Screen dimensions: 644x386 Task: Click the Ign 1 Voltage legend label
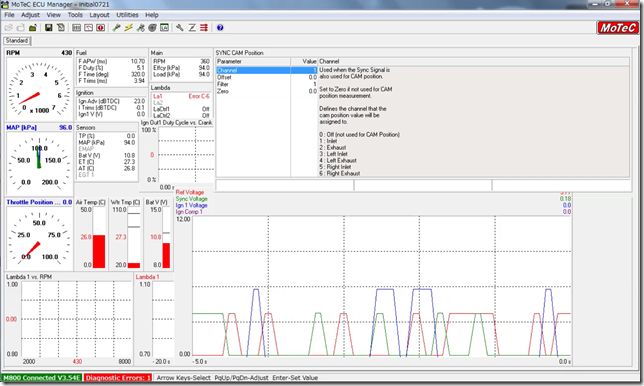pos(191,205)
